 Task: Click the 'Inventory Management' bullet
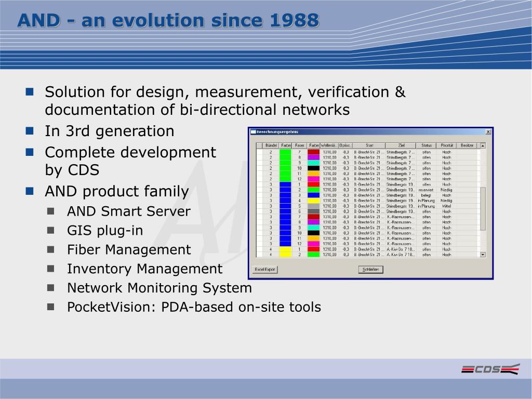(145, 269)
